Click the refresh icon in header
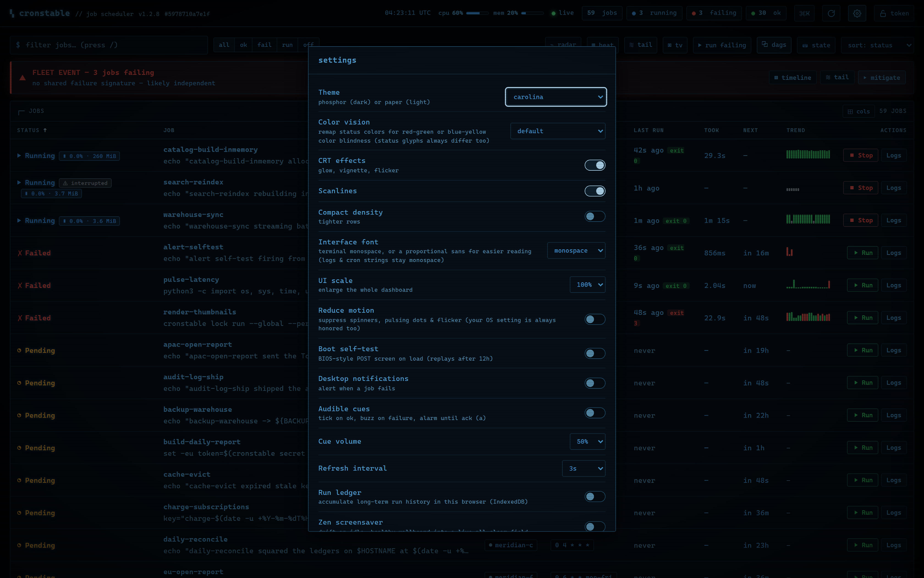The height and width of the screenshot is (578, 924). click(x=831, y=13)
